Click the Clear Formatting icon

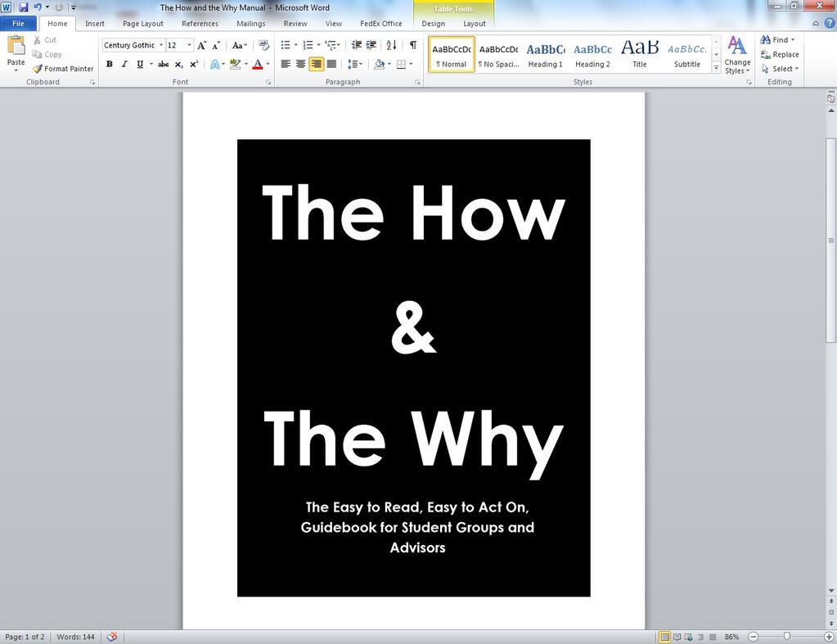click(x=264, y=45)
